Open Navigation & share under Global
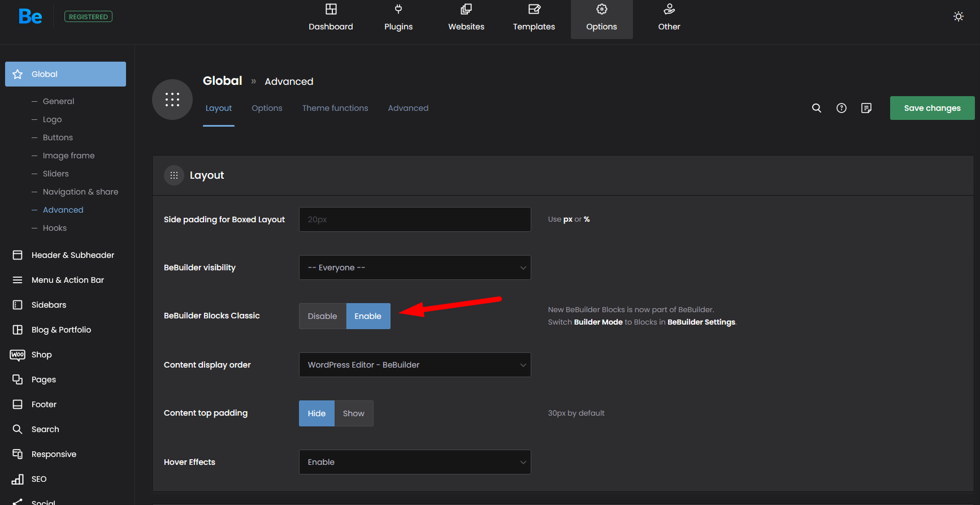 tap(80, 192)
